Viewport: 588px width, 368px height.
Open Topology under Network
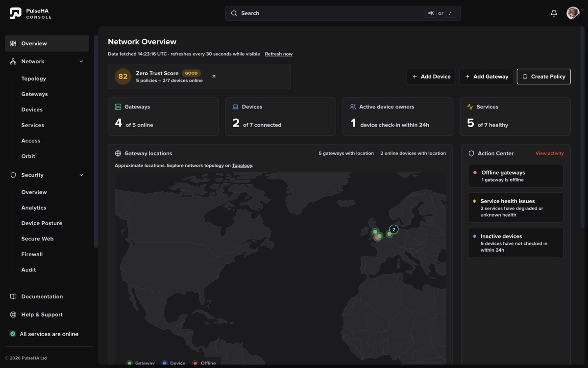point(34,79)
